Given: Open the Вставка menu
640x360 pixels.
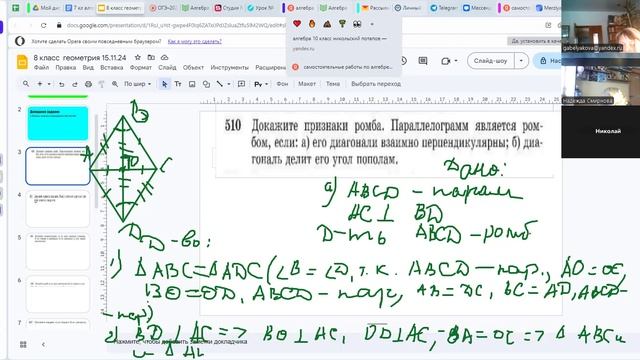Looking at the screenshot, I should coord(111,67).
